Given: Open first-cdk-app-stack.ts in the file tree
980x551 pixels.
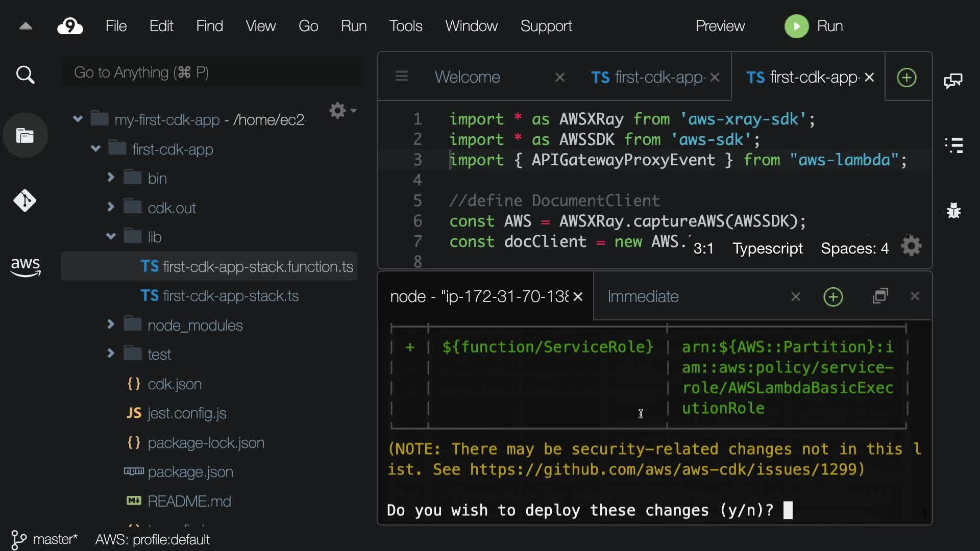Looking at the screenshot, I should (x=230, y=296).
